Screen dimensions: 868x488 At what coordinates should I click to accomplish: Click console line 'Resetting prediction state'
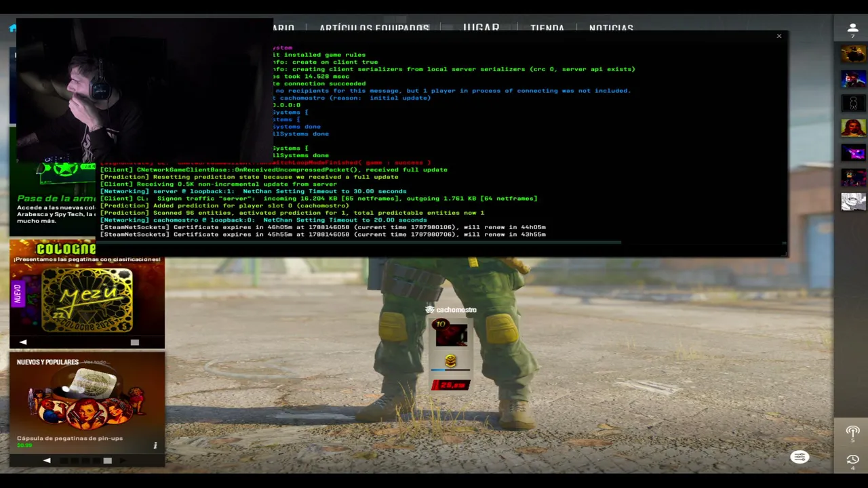coord(250,177)
